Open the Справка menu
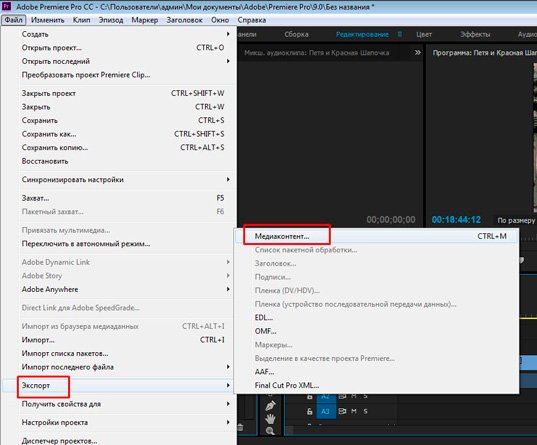 tap(252, 20)
